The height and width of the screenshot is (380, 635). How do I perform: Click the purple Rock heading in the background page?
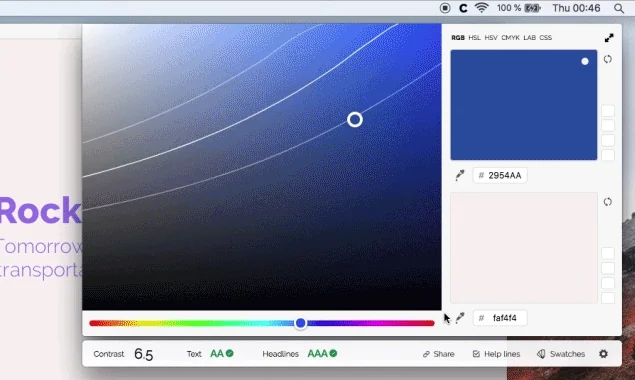tap(40, 211)
